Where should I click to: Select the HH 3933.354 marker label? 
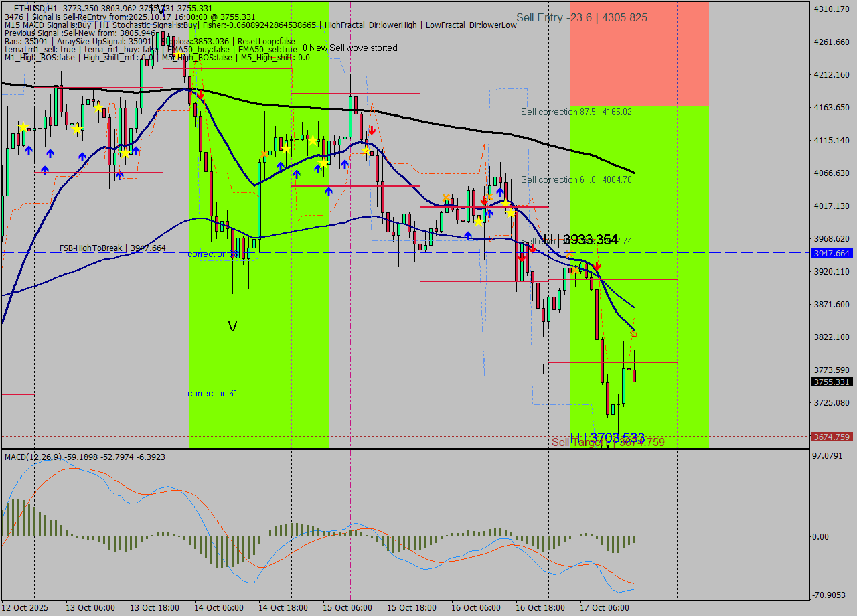pyautogui.click(x=580, y=240)
